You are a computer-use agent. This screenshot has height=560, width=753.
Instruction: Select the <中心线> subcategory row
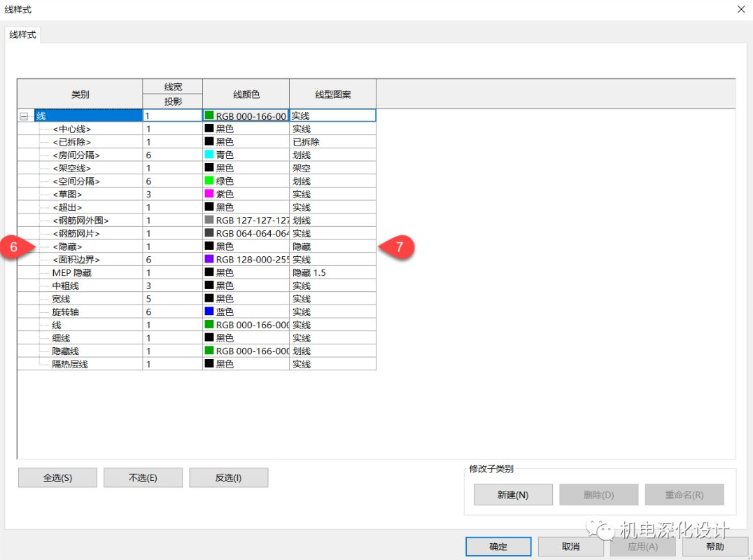tap(71, 129)
